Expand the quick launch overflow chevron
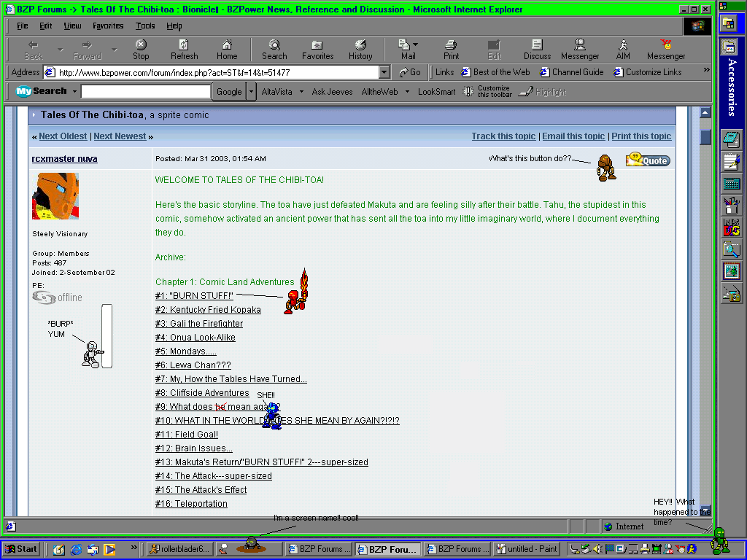This screenshot has height=560, width=747. coord(134,547)
